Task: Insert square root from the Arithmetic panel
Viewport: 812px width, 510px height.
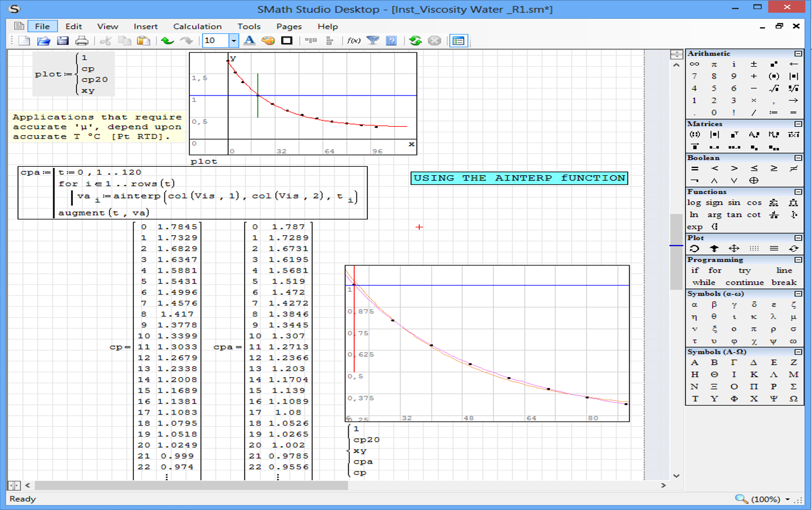Action: click(774, 88)
